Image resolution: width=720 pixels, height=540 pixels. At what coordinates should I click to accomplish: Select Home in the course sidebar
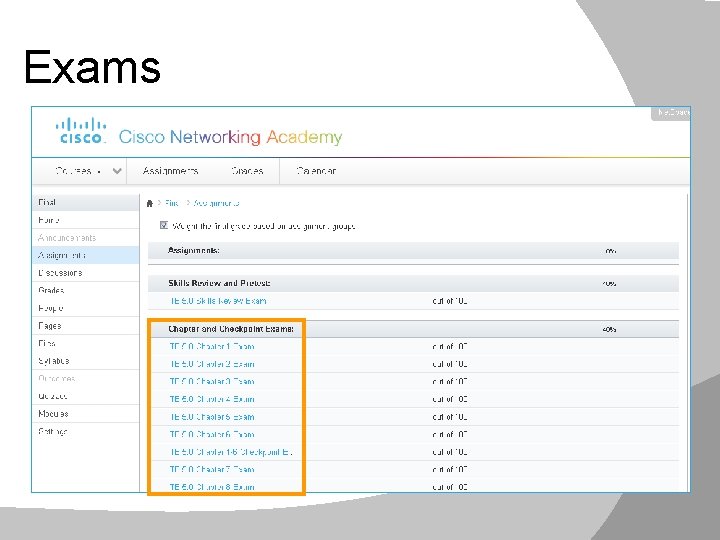pyautogui.click(x=85, y=220)
